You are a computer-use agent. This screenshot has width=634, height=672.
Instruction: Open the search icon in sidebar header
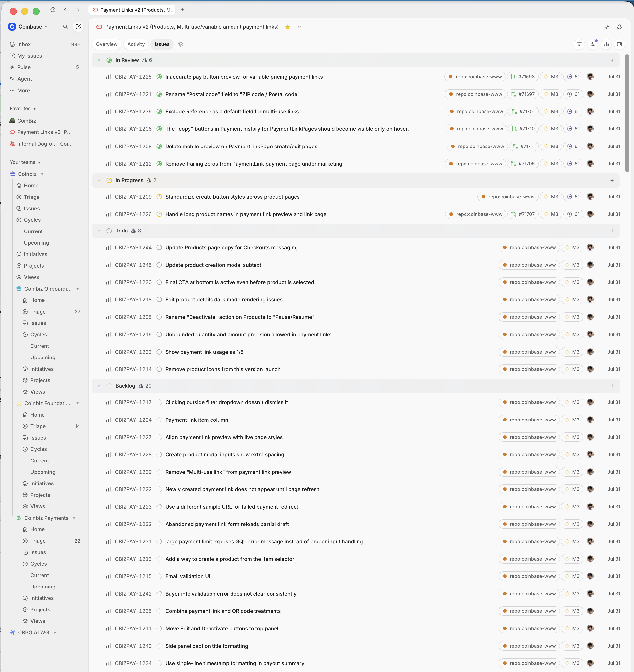[65, 27]
